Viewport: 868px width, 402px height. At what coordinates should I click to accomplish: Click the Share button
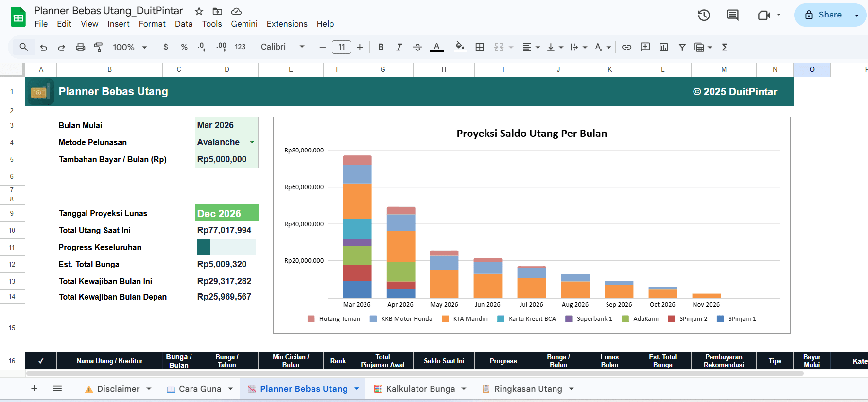point(822,15)
